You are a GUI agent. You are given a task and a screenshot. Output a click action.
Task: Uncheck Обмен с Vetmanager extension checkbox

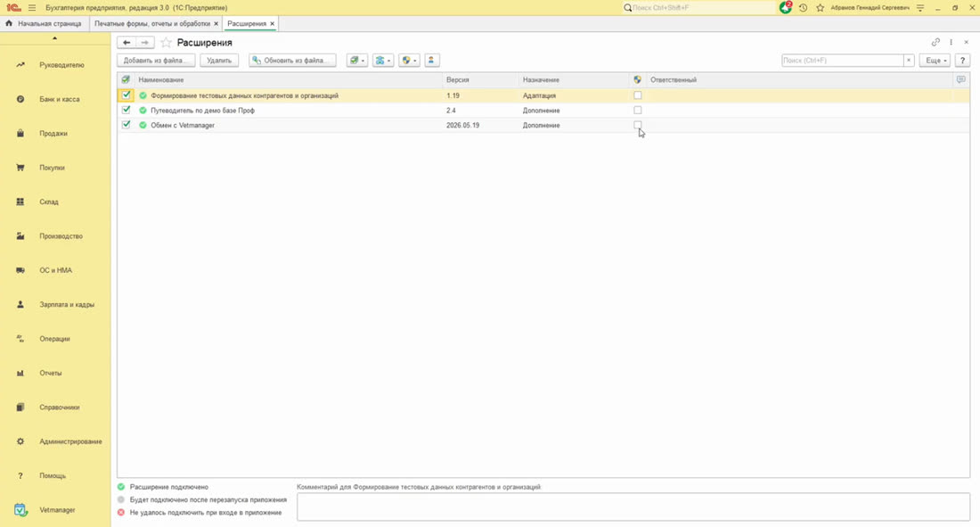tap(127, 125)
